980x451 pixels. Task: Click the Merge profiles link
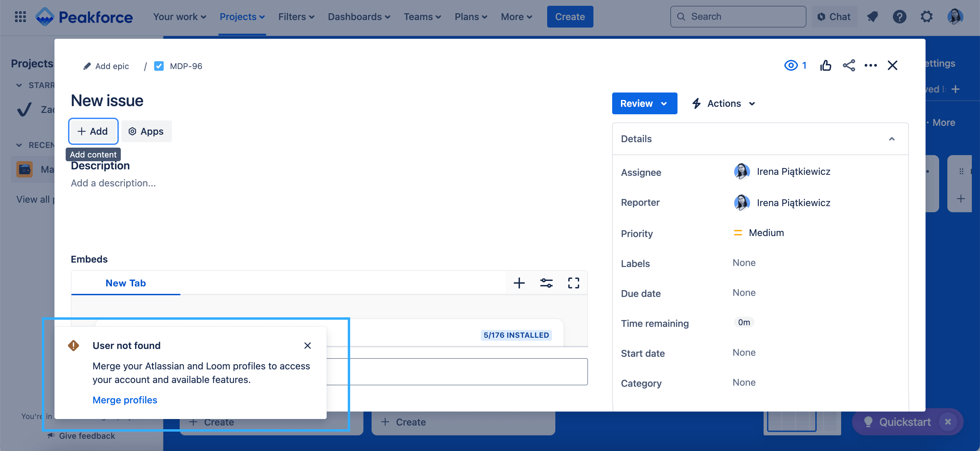125,400
